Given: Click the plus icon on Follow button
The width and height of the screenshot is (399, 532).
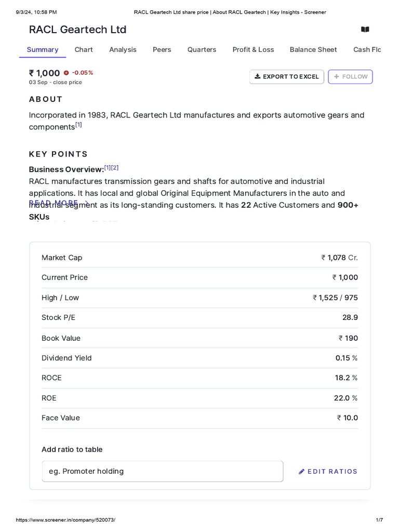Looking at the screenshot, I should (x=337, y=76).
